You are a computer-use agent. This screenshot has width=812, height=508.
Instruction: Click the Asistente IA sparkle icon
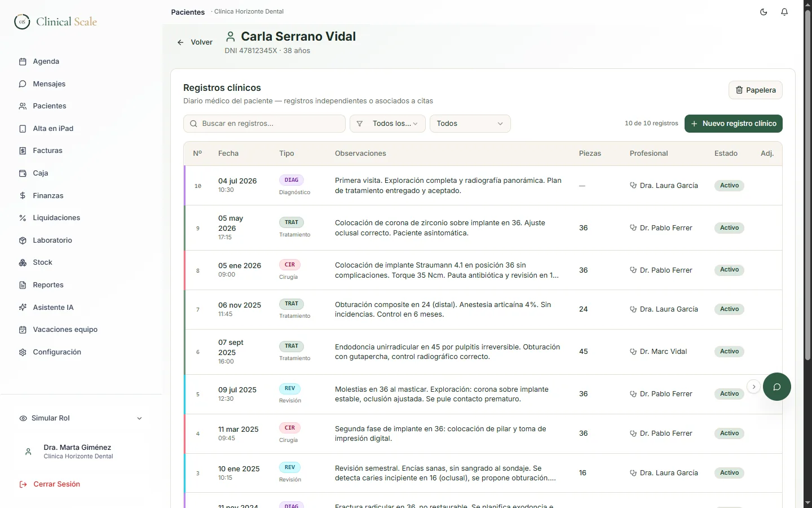[23, 308]
